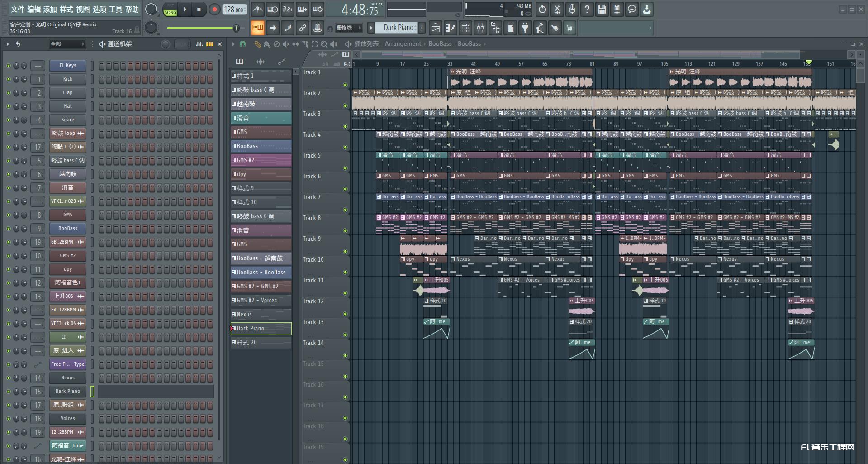Screen dimensions: 868x464
Task: Enable wait for input to start playing
Action: pos(273,9)
